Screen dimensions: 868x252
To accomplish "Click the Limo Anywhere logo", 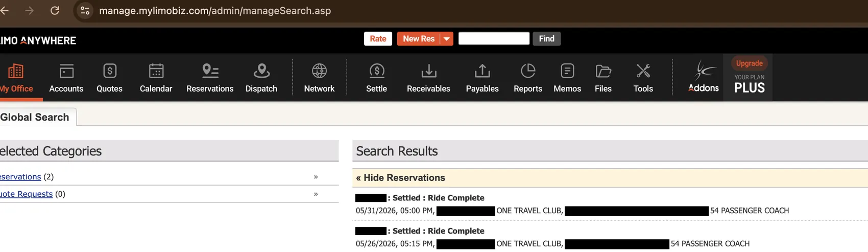I will click(x=38, y=40).
